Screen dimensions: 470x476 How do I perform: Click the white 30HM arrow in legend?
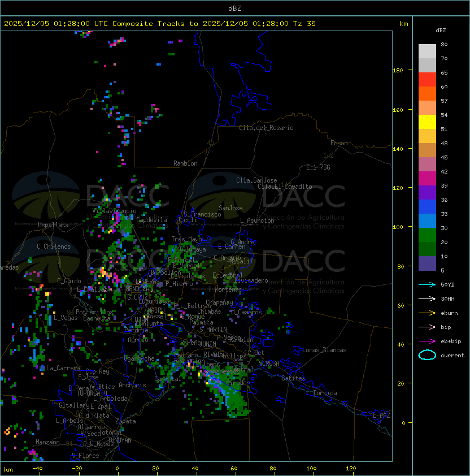(x=427, y=299)
